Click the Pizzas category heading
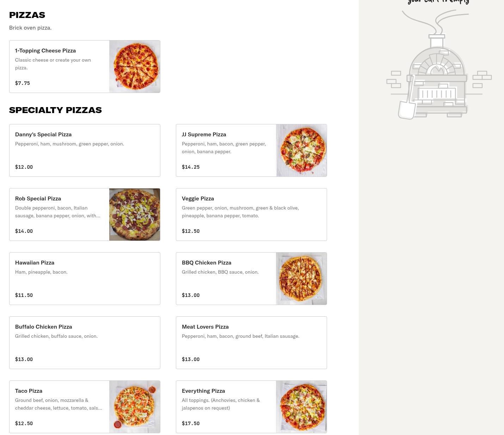 pos(27,15)
